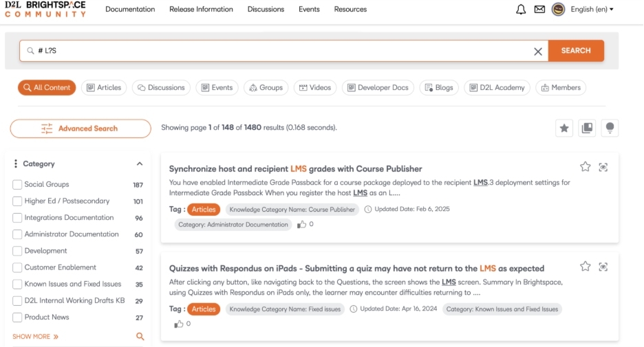Filter results by Groups tab
Viewport: 644px width, 347px height.
pyautogui.click(x=266, y=87)
